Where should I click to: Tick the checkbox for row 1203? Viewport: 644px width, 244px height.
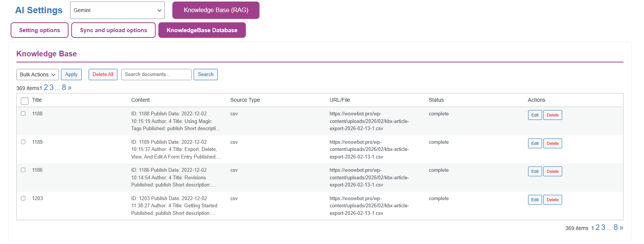23,198
